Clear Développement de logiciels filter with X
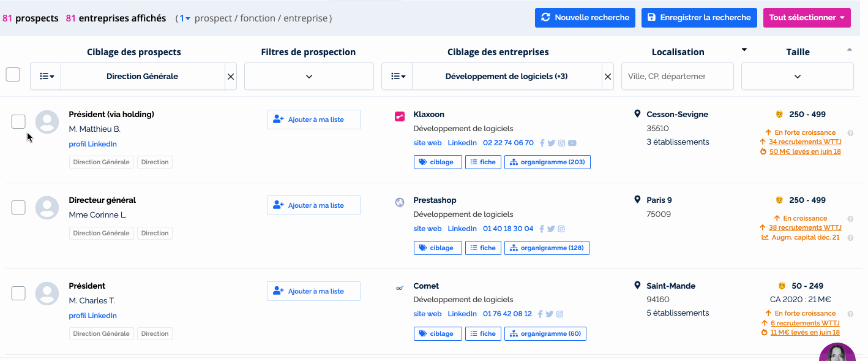Image resolution: width=868 pixels, height=361 pixels. [608, 77]
